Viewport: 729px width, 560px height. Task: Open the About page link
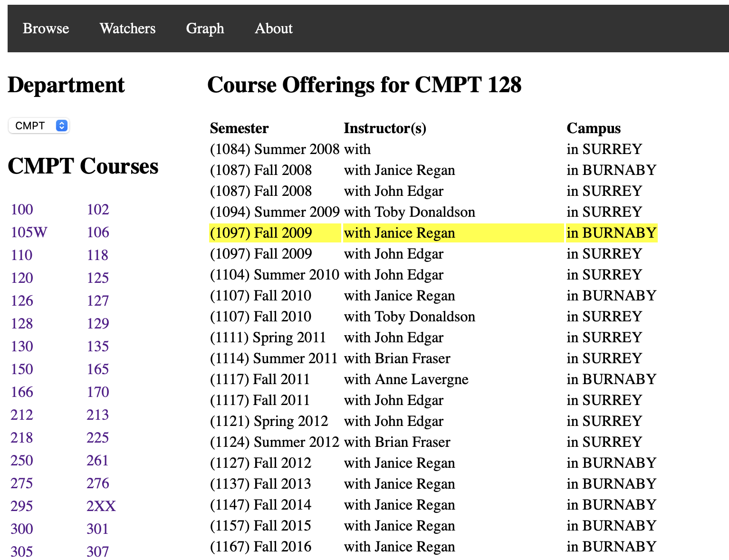(x=274, y=29)
